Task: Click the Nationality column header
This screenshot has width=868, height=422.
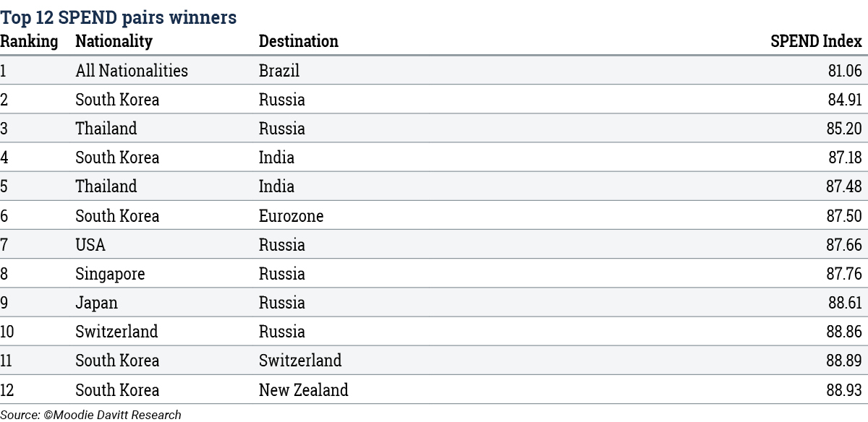Action: 114,41
